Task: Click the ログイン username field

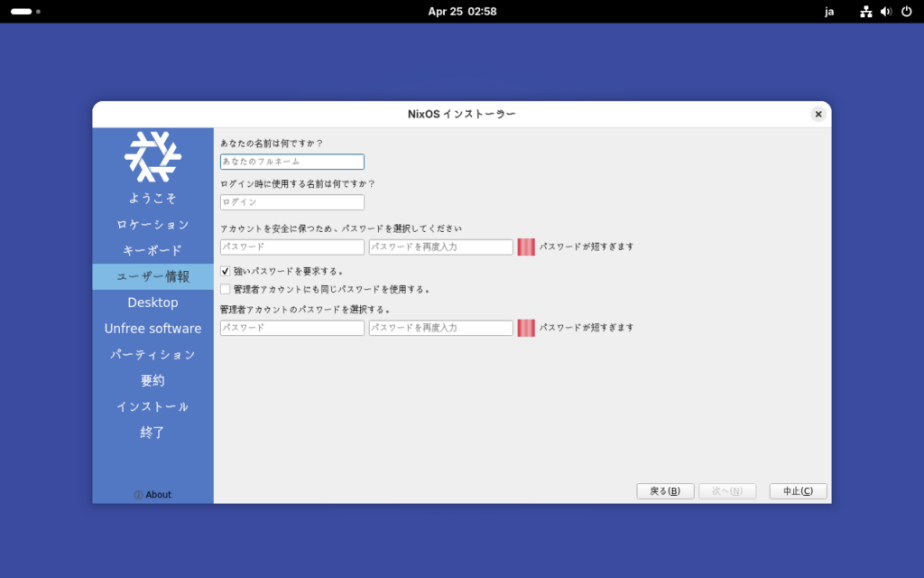Action: click(292, 202)
